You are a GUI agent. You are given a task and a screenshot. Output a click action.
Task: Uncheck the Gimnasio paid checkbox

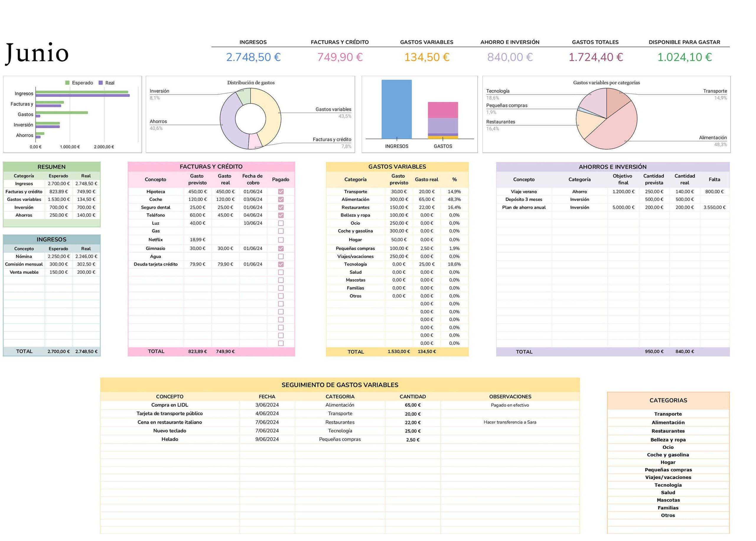point(281,248)
